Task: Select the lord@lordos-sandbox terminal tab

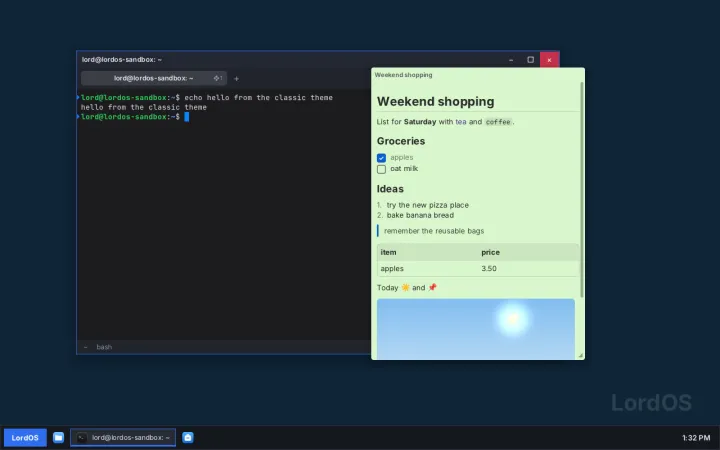Action: click(x=153, y=78)
